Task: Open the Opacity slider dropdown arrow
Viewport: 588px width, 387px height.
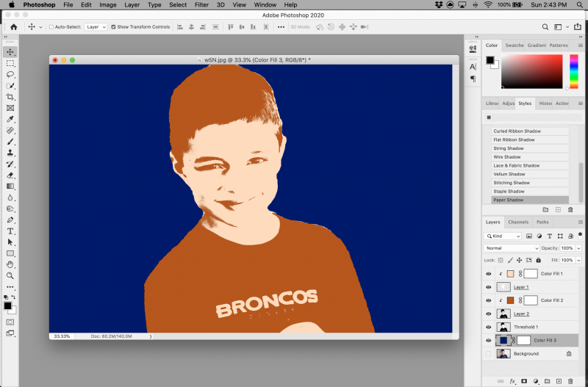Action: click(x=578, y=248)
